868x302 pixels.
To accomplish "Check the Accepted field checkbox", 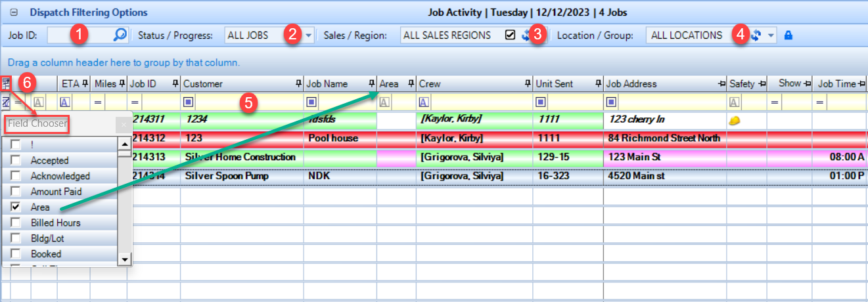I will (x=16, y=160).
